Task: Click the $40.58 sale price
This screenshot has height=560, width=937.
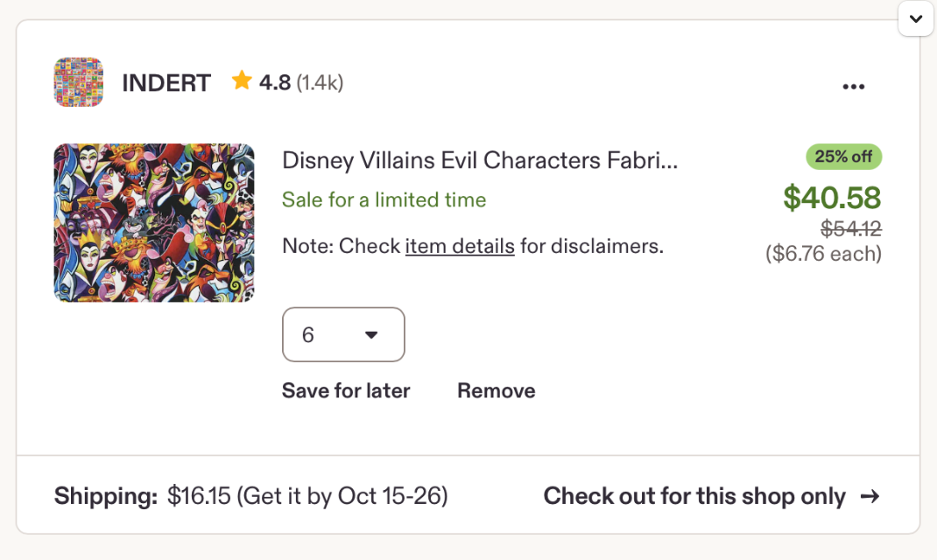Action: click(x=832, y=198)
